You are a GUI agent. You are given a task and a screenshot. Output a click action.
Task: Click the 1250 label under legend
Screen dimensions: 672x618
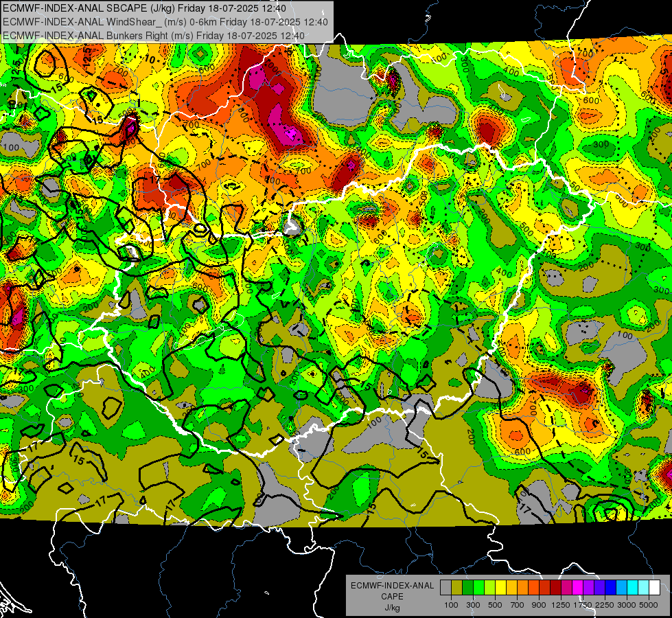point(561,605)
